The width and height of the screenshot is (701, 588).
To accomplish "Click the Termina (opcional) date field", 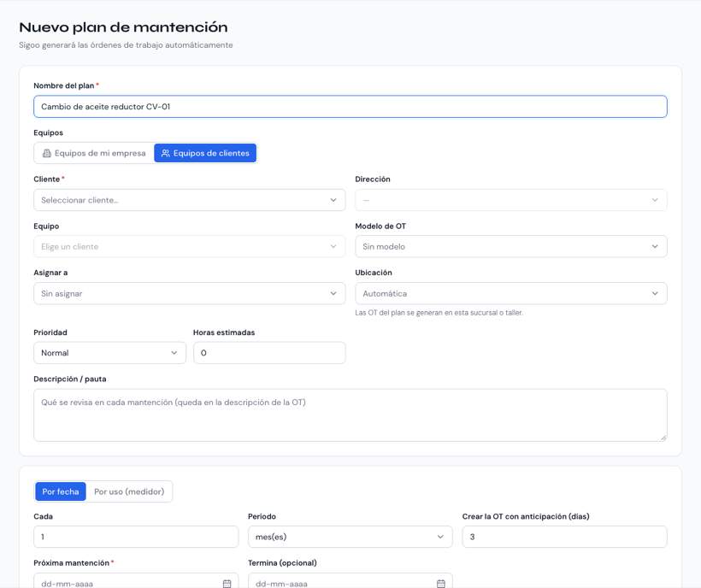I will coord(350,581).
